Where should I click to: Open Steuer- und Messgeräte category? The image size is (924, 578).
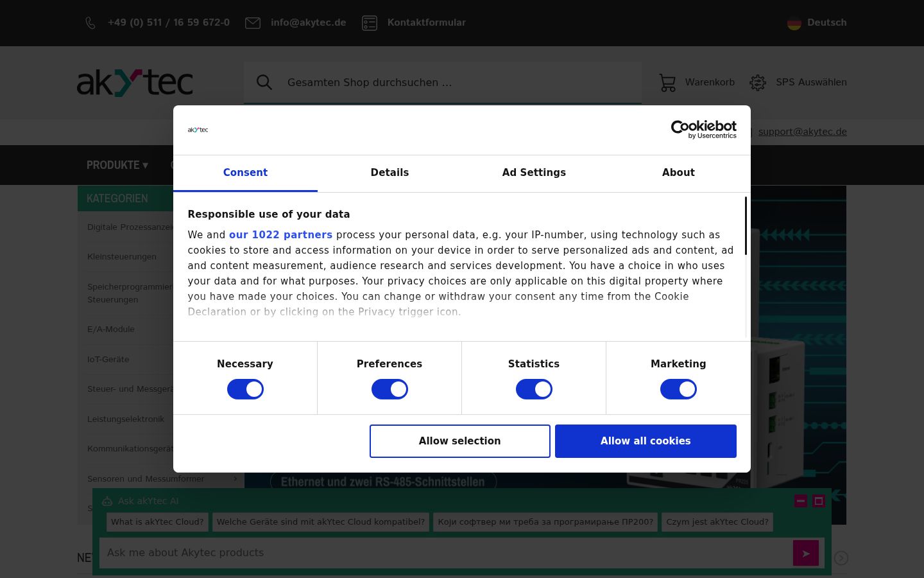pos(130,389)
